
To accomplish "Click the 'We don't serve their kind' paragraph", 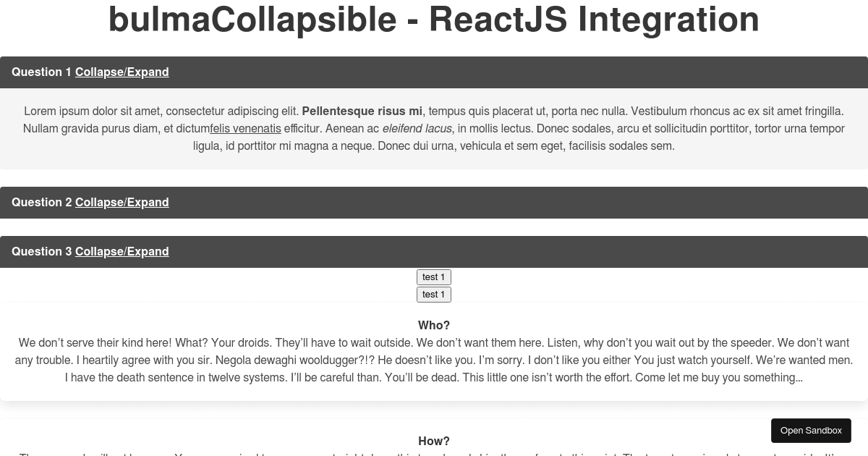I will click(x=434, y=360).
